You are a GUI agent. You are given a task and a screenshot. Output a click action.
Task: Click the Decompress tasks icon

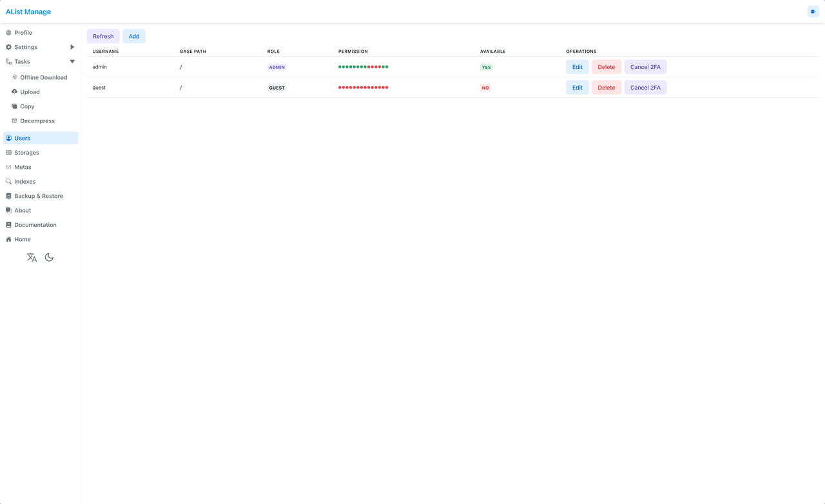(x=14, y=121)
